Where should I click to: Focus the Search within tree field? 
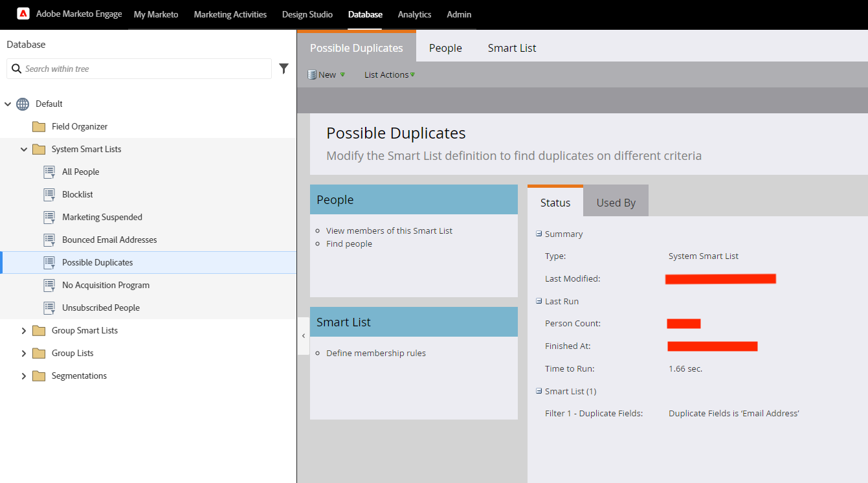click(x=139, y=69)
